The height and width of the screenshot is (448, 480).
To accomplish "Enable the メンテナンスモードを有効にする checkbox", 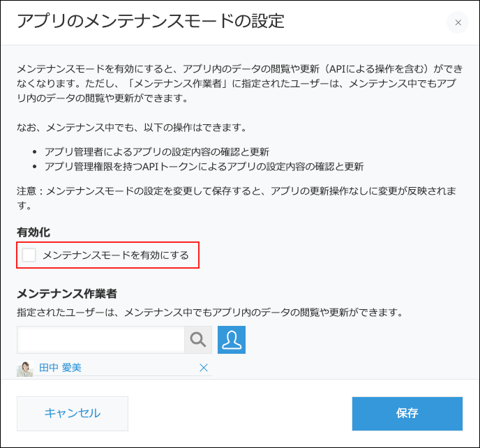I will [29, 255].
